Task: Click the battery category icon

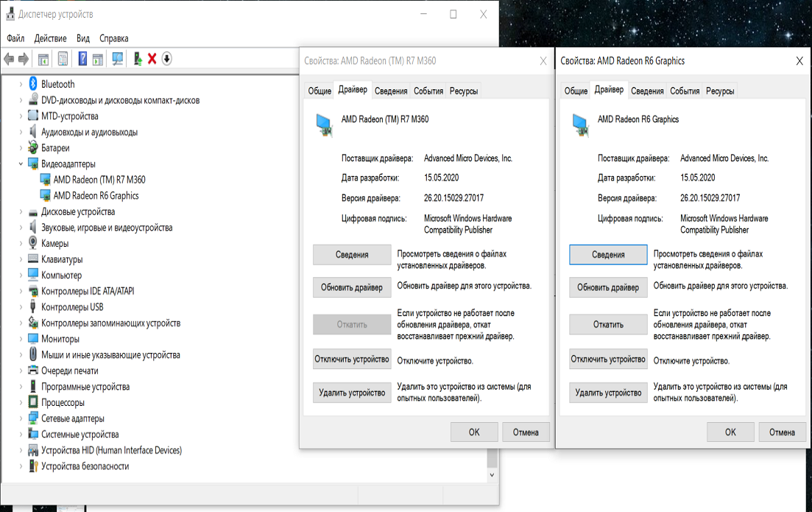Action: [33, 147]
